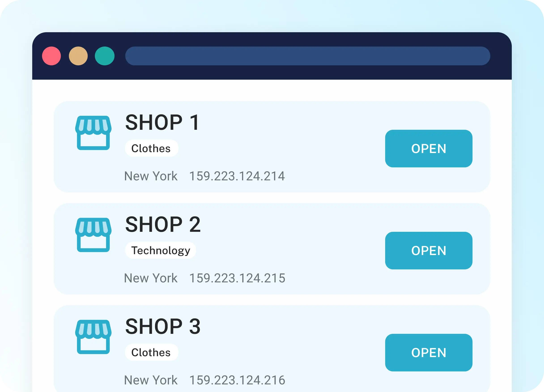Click the tan window dot
This screenshot has width=544, height=392.
78,56
